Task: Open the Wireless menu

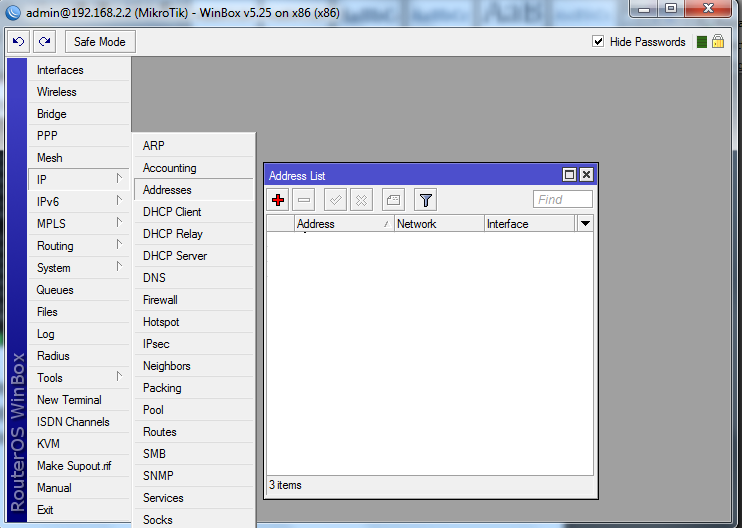Action: click(x=79, y=92)
